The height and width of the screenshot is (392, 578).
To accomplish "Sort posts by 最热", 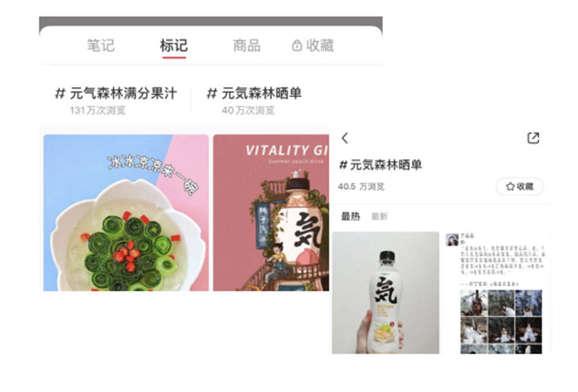I will click(351, 216).
